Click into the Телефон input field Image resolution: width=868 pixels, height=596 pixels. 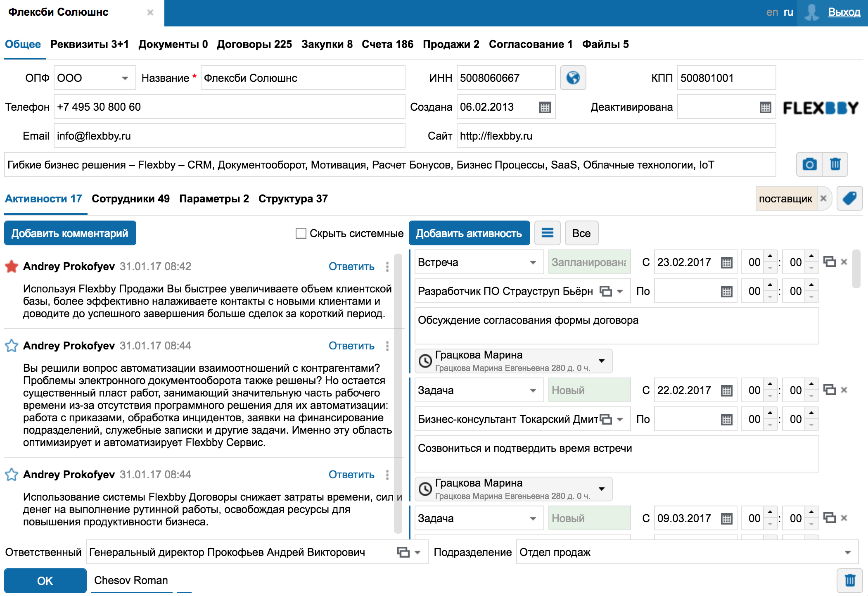[x=229, y=107]
